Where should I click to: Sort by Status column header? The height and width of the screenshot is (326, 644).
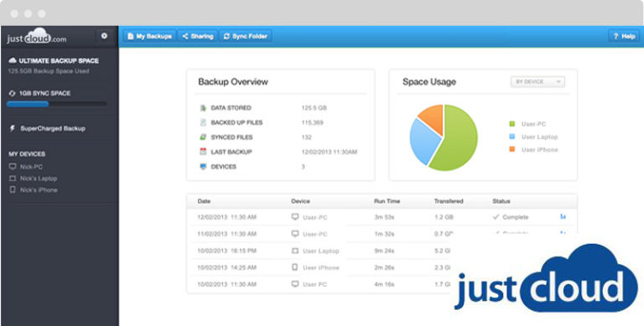[x=501, y=201]
